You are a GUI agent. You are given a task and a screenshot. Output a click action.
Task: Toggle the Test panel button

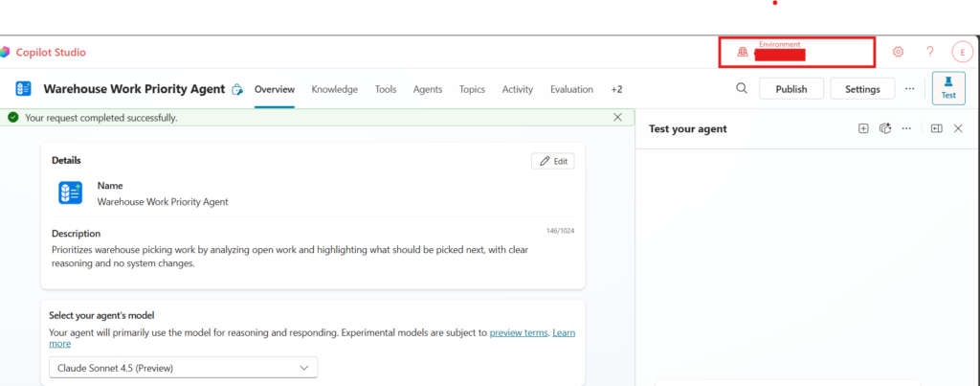[948, 87]
